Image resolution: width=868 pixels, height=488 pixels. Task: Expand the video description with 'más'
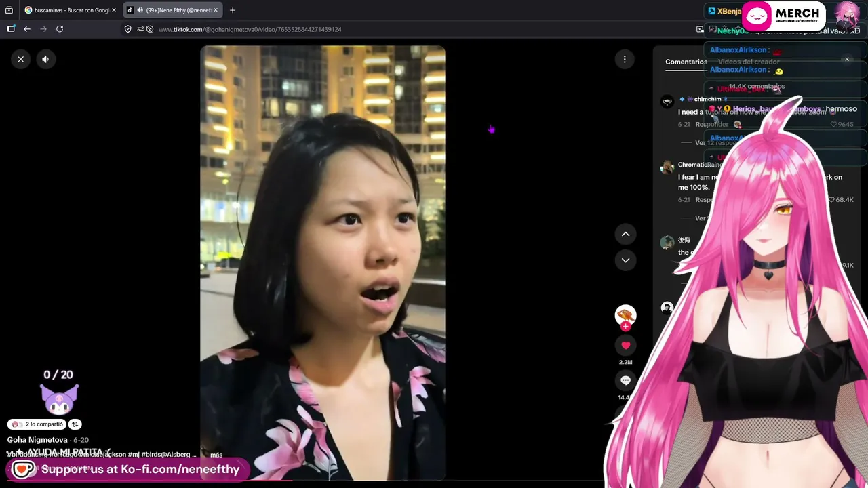click(216, 455)
